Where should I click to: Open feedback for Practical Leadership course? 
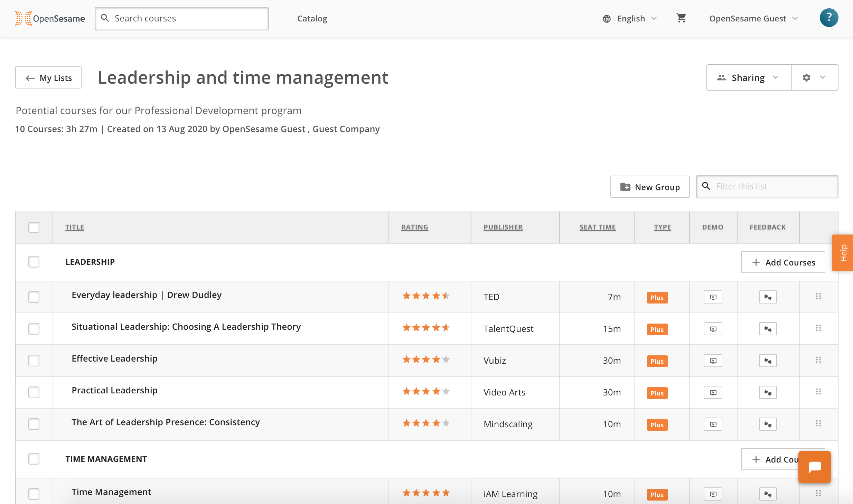(768, 392)
